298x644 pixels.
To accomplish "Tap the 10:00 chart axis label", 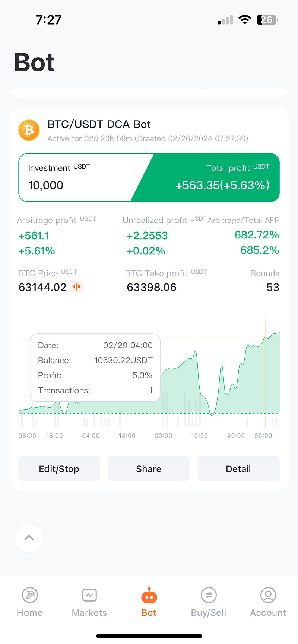I will pos(200,436).
